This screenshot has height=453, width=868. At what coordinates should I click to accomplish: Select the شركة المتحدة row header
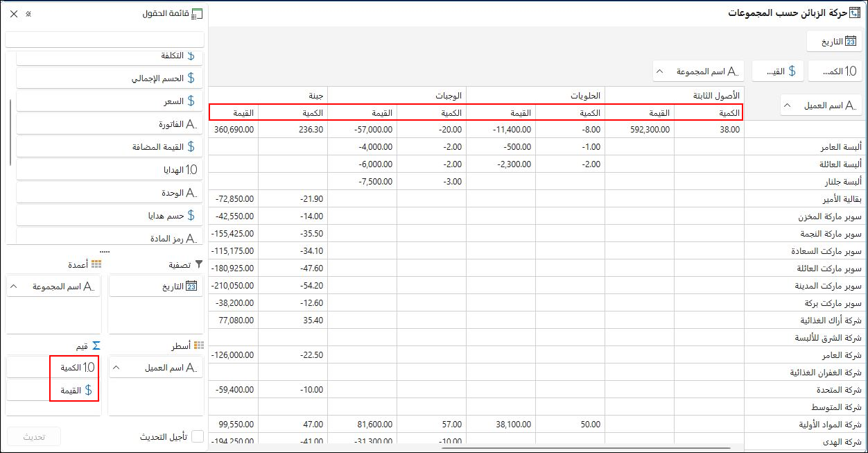804,390
